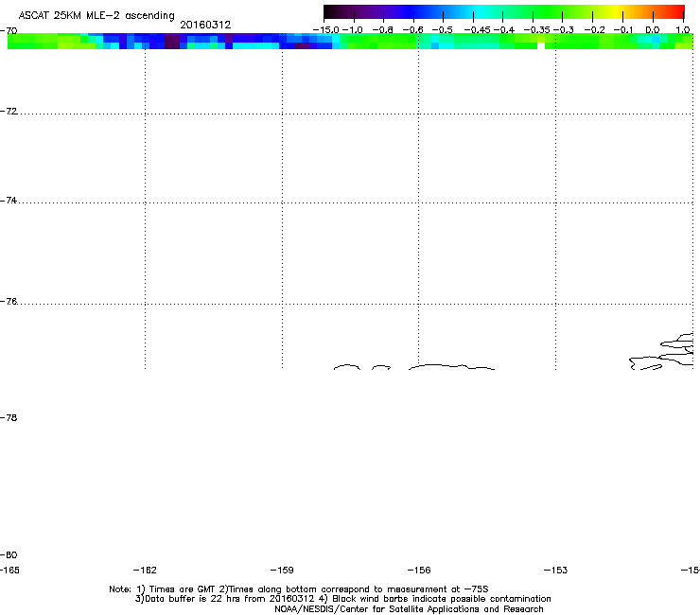Click the latitude label -74

coord(9,201)
